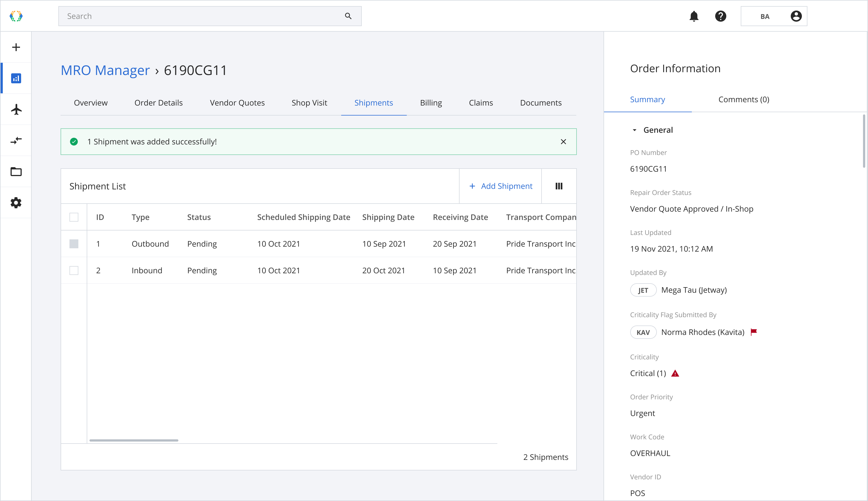
Task: Open the Documents tab
Action: [541, 103]
